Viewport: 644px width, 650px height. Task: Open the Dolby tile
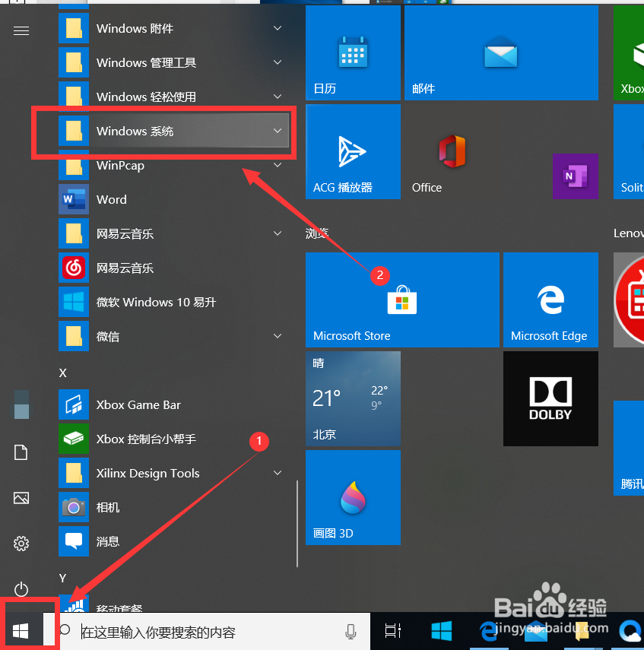550,399
